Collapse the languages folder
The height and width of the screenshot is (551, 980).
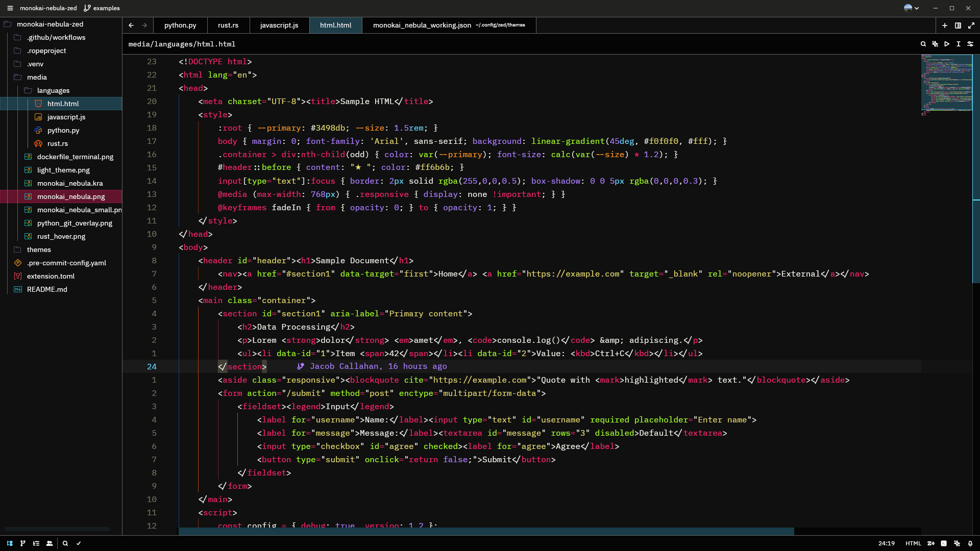pyautogui.click(x=61, y=90)
